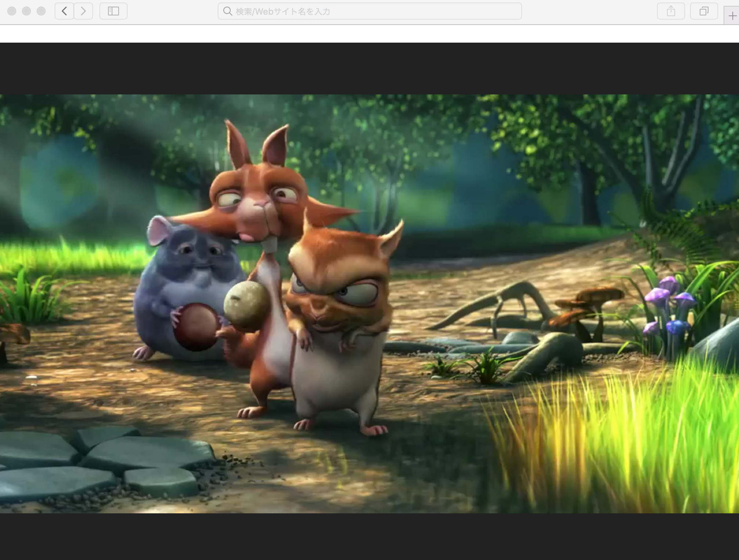Click the search and website address field
The height and width of the screenshot is (560, 739).
click(x=370, y=11)
